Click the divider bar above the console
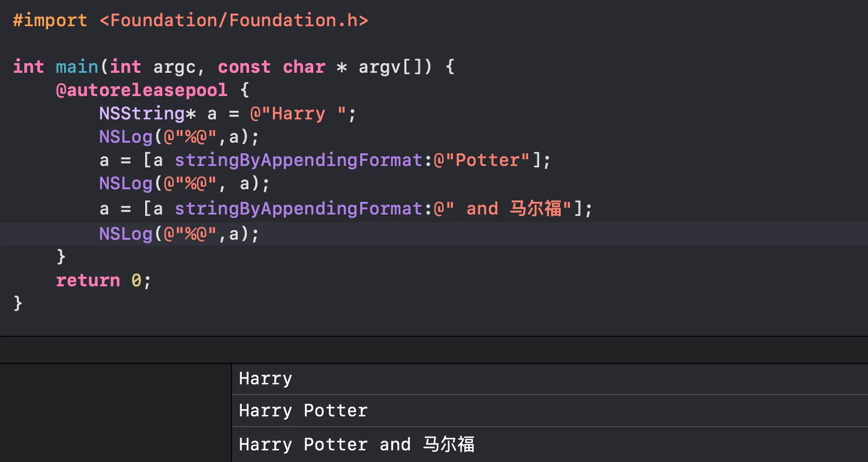Viewport: 868px width, 462px height. pyautogui.click(x=434, y=350)
